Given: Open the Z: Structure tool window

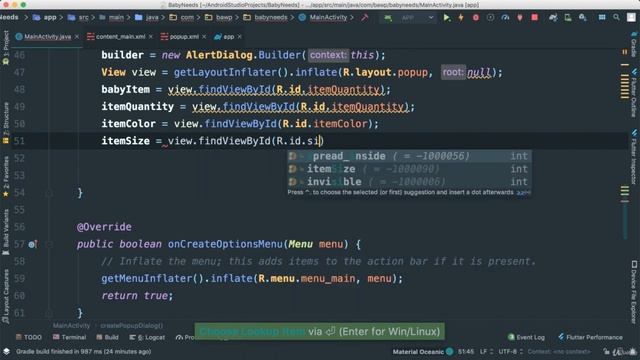Looking at the screenshot, I should pos(6,122).
